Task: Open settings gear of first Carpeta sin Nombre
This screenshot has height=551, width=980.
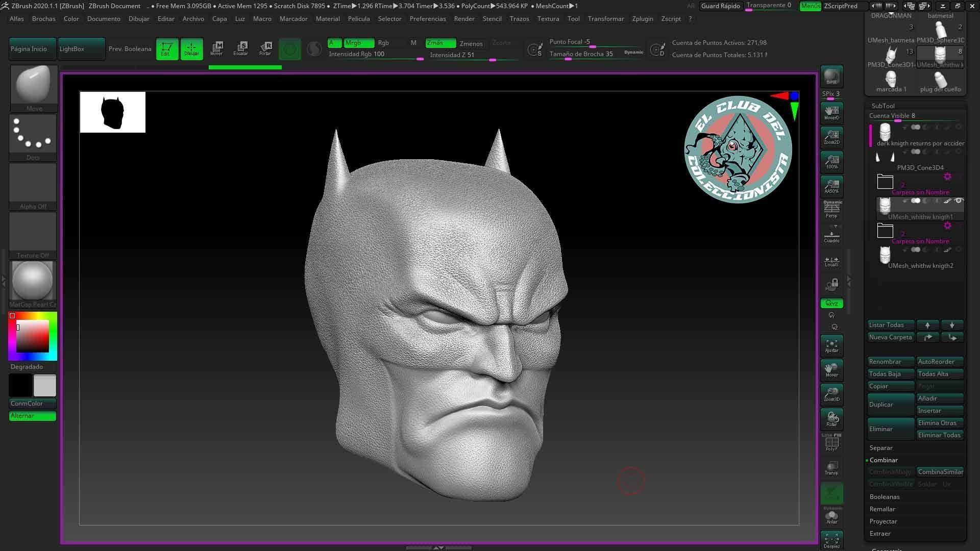Action: coord(947,177)
